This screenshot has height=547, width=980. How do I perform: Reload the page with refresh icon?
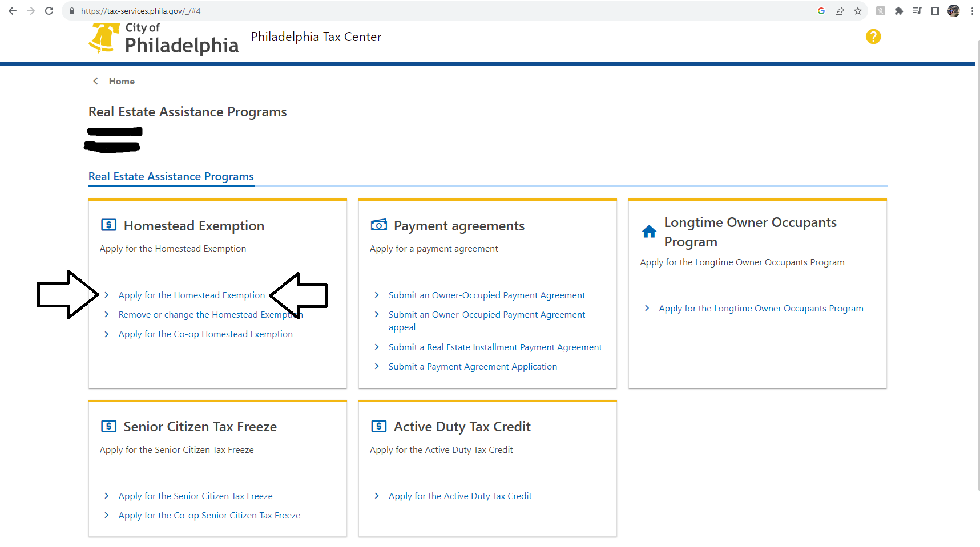(49, 11)
